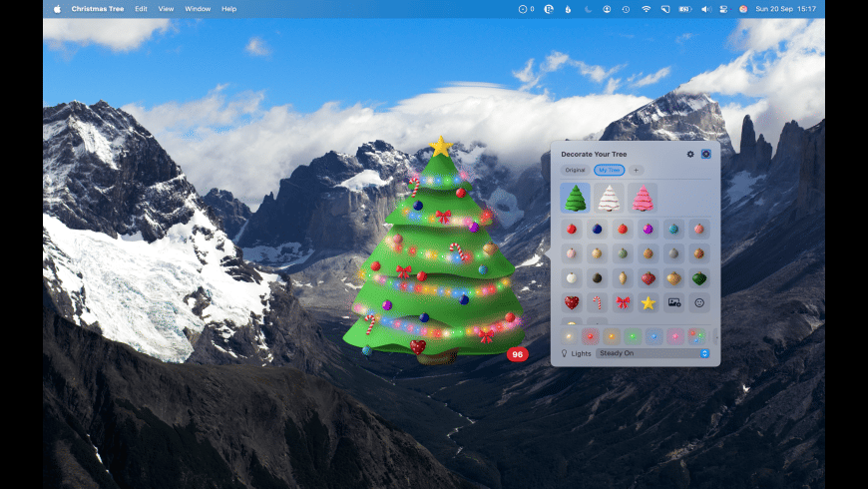This screenshot has width=868, height=489.
Task: Open the emoji ornament picker
Action: click(699, 303)
